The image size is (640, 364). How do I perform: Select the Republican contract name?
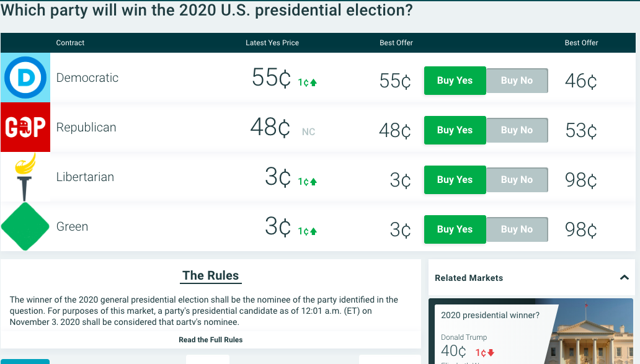pos(86,127)
